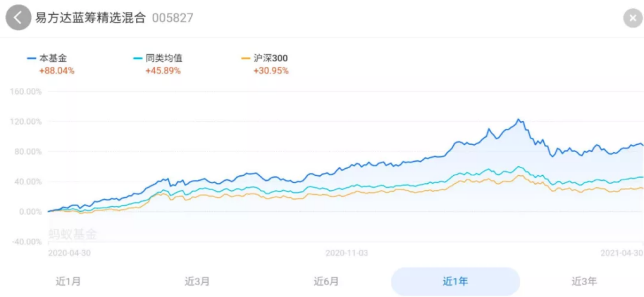Click the back arrow icon

(x=18, y=18)
